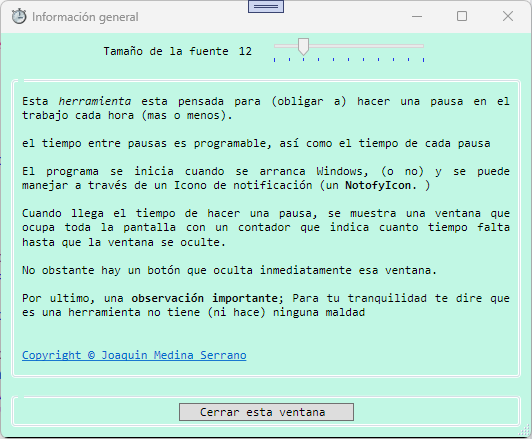532x439 pixels.
Task: Click the font size slider thumb
Action: pyautogui.click(x=303, y=46)
